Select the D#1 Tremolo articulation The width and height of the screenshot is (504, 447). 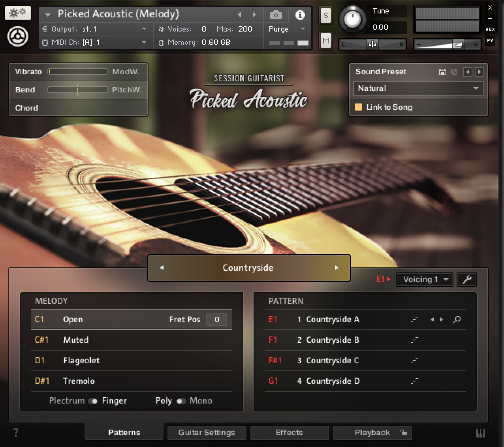[131, 381]
